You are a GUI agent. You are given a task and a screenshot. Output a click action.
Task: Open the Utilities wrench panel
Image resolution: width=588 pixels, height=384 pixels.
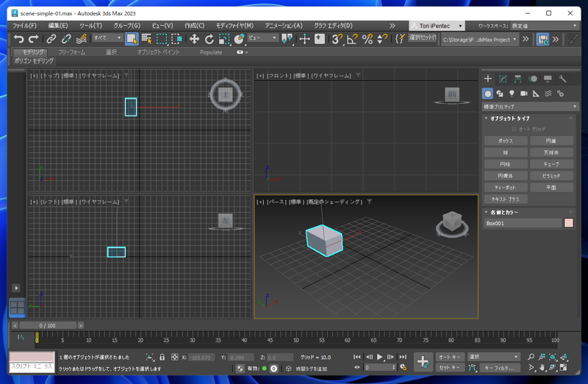point(562,79)
